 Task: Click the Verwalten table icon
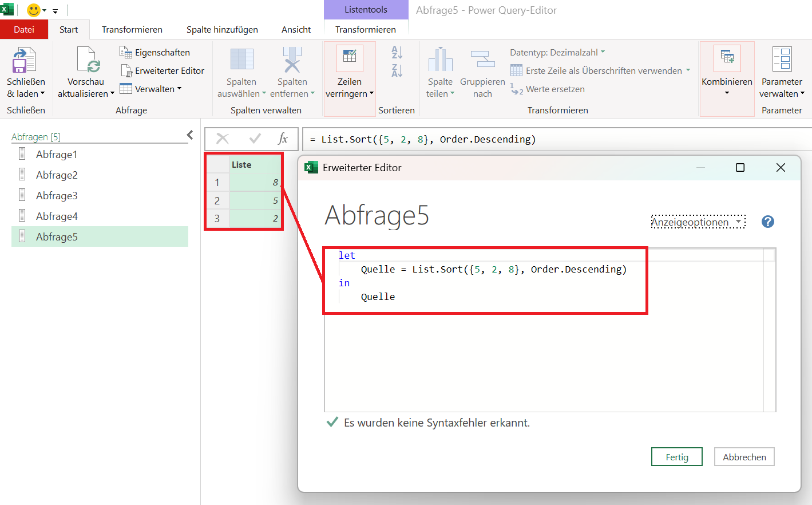(x=126, y=89)
